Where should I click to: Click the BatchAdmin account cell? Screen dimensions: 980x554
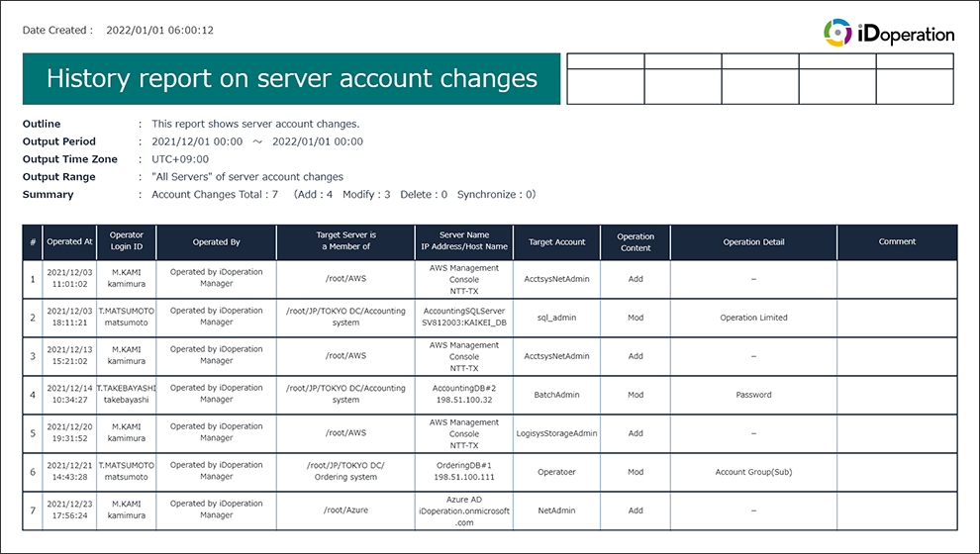pyautogui.click(x=556, y=395)
